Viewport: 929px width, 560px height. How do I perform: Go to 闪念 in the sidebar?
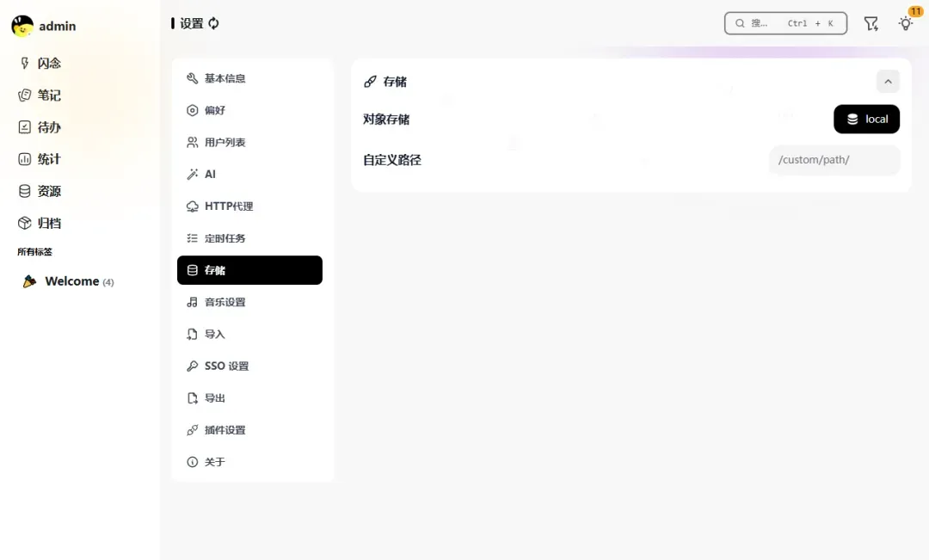(x=40, y=64)
